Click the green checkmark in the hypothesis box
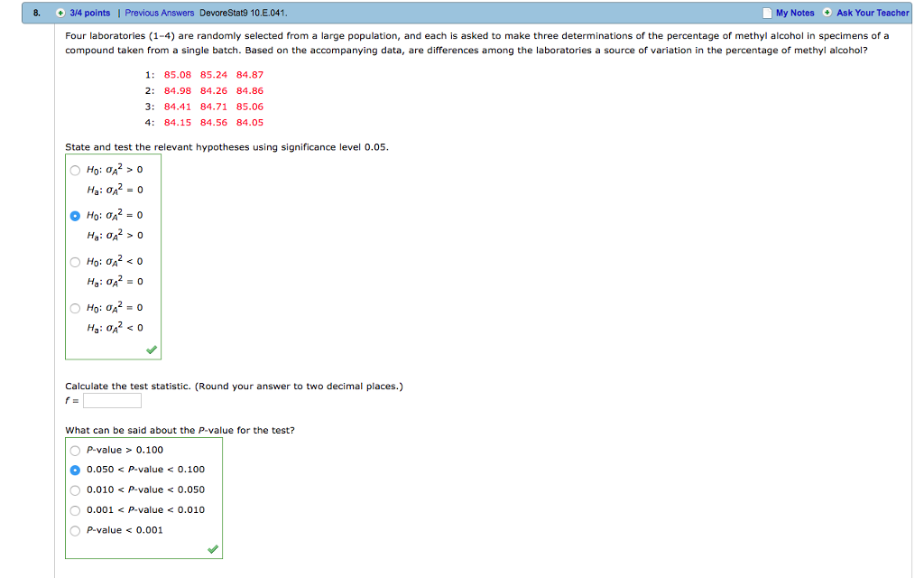The image size is (924, 578). 152,348
